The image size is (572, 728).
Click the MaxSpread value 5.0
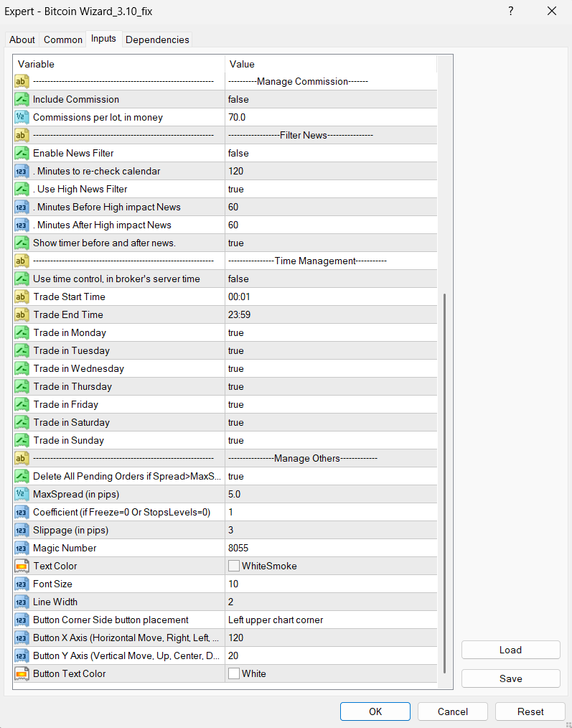[x=234, y=495]
